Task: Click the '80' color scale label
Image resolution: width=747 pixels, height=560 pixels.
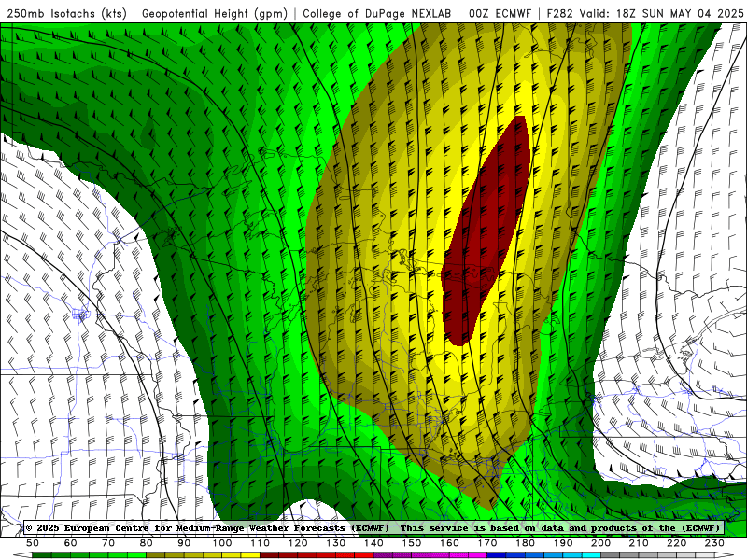Action: tap(147, 543)
